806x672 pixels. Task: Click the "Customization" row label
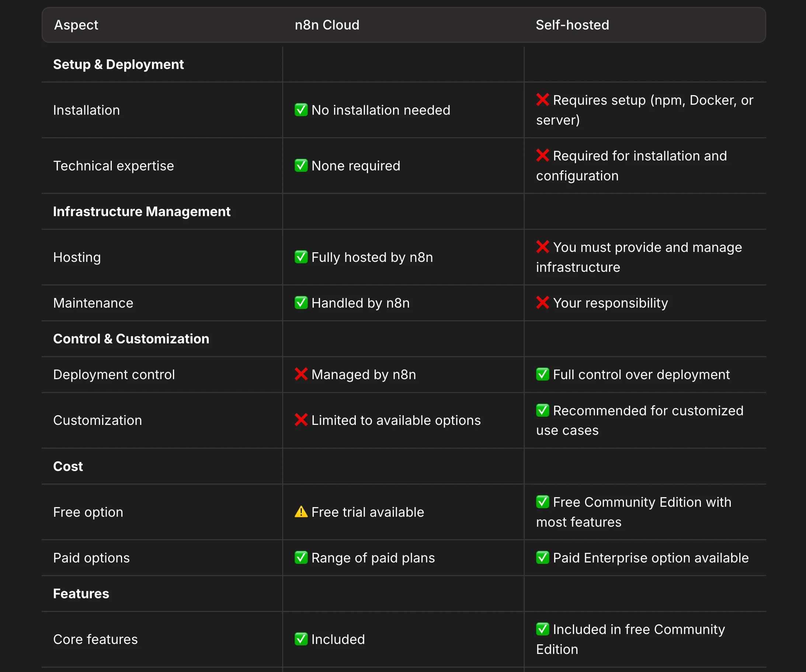coord(97,420)
